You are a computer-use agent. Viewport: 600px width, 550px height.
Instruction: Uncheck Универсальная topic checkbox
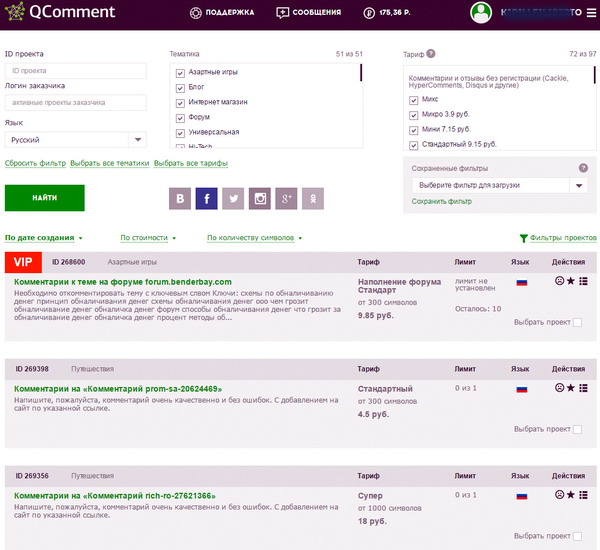click(x=180, y=133)
